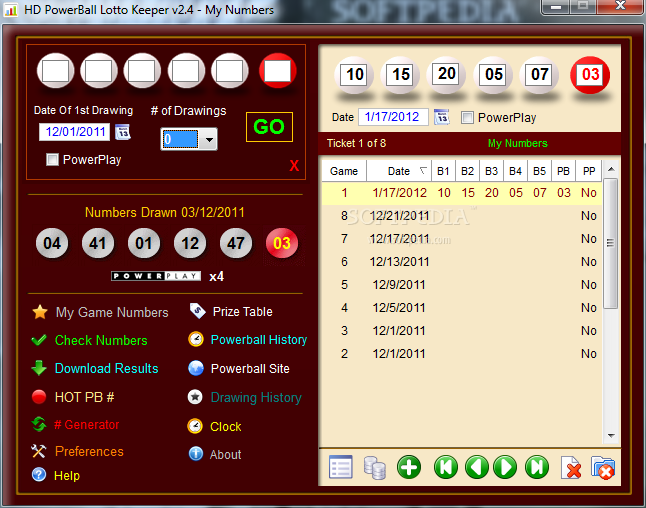Open About link

point(225,454)
